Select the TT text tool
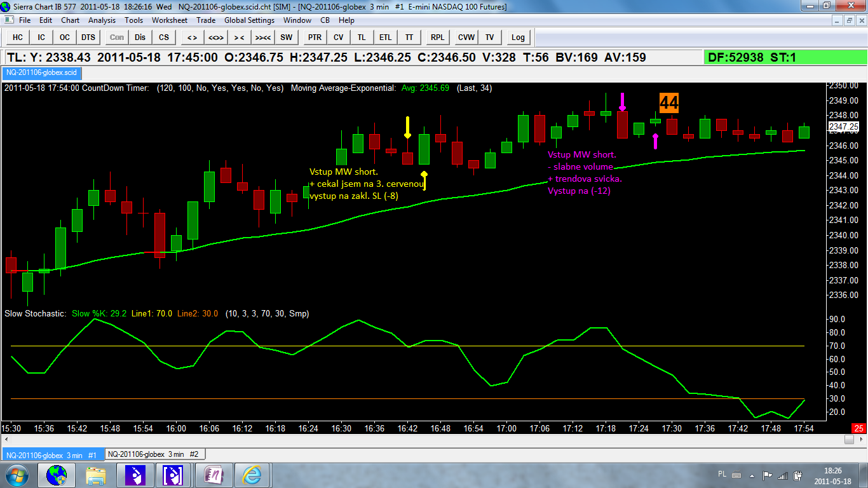 pyautogui.click(x=409, y=37)
